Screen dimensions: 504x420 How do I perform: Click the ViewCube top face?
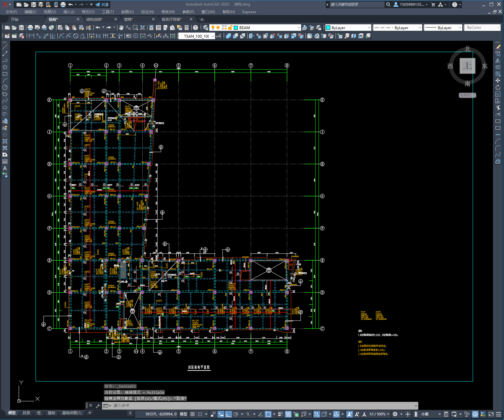click(467, 66)
